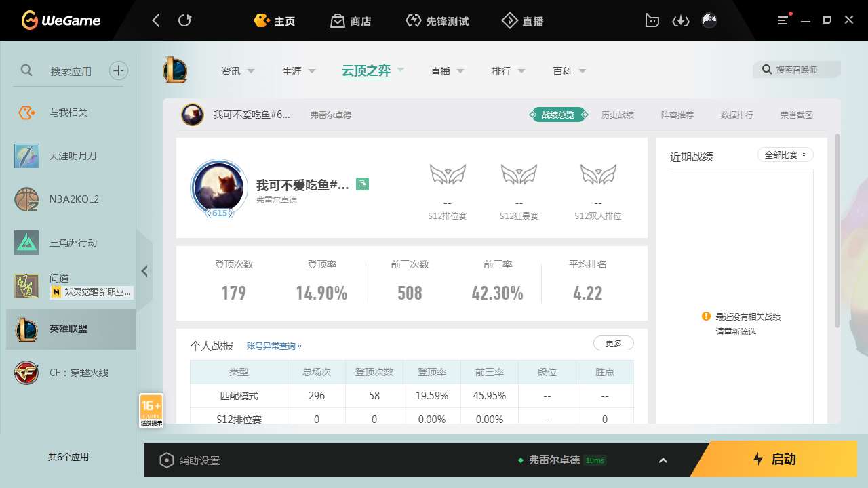
Task: Open the 资讯 dropdown menu
Action: coord(237,71)
